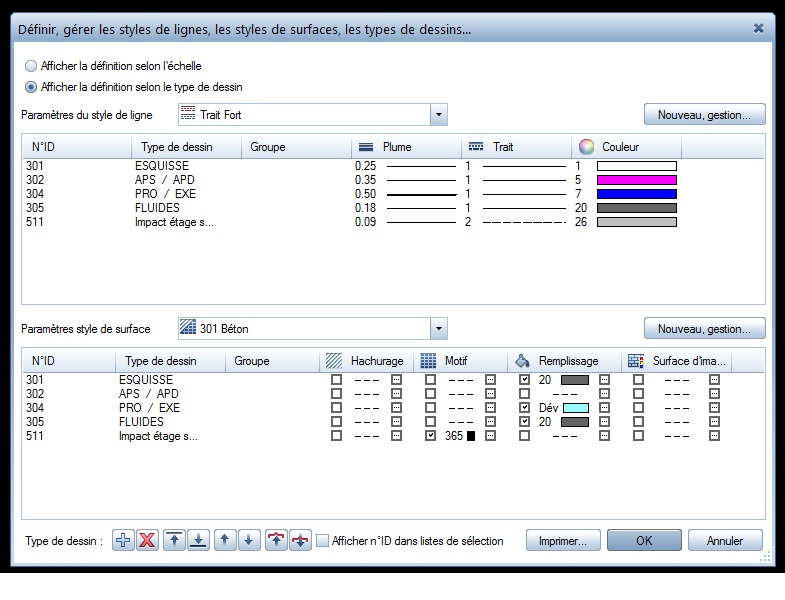Change line type 2 for Impact étage row
This screenshot has width=785, height=600.
point(516,222)
